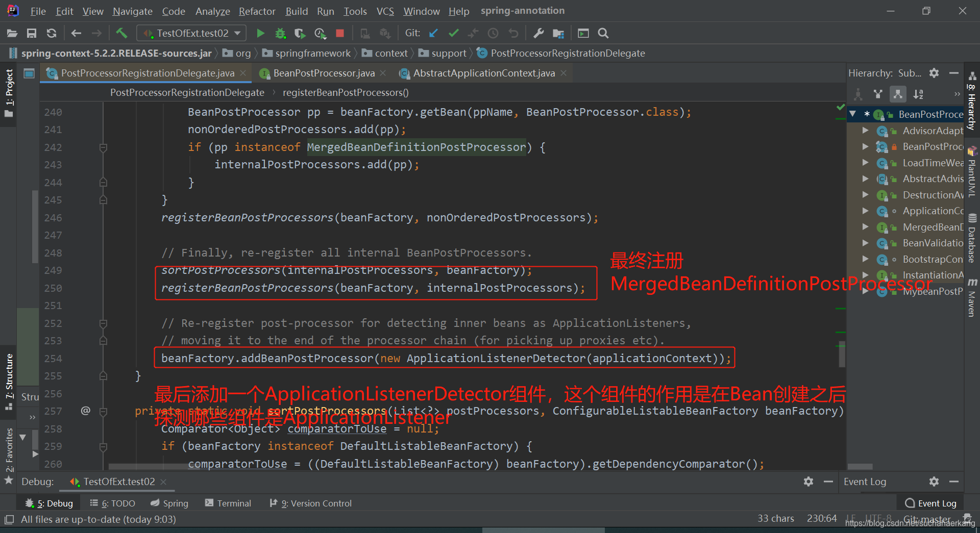Toggle fold marker at line 257

(103, 411)
